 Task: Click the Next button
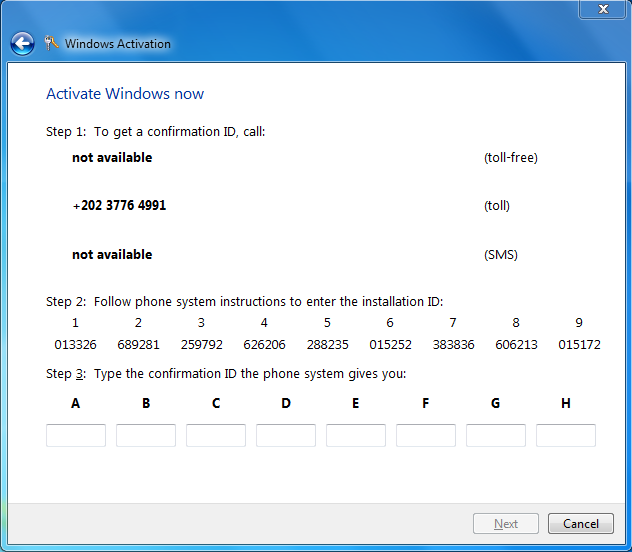pyautogui.click(x=506, y=523)
